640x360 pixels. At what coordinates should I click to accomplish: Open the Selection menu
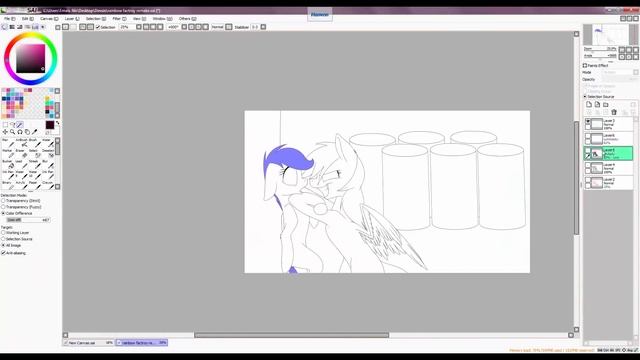(96, 19)
